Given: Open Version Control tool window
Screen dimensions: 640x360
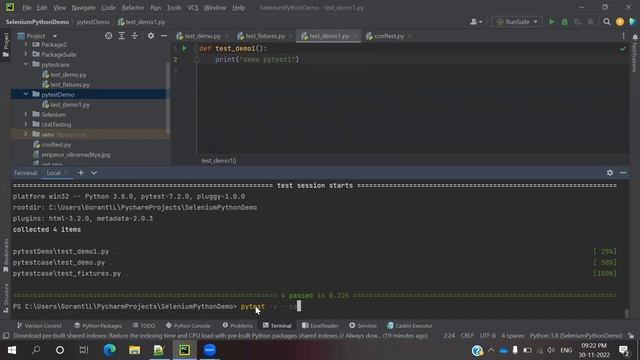Looking at the screenshot, I should 39,325.
